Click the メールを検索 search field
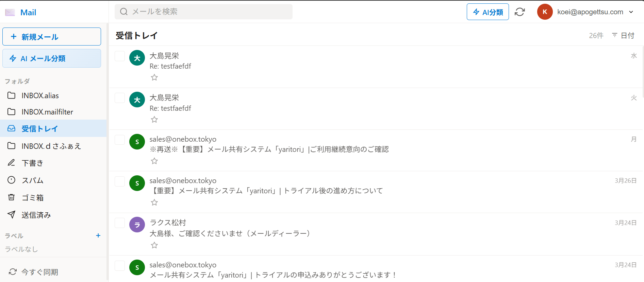 coord(203,12)
